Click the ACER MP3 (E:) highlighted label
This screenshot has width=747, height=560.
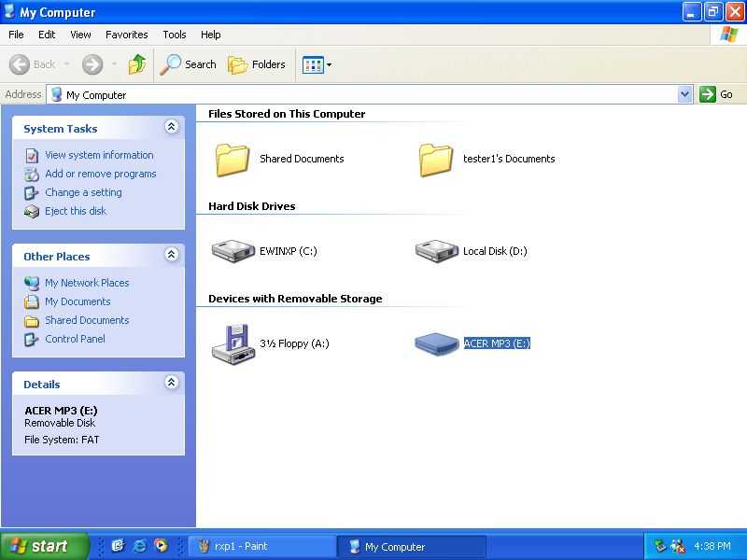click(497, 343)
